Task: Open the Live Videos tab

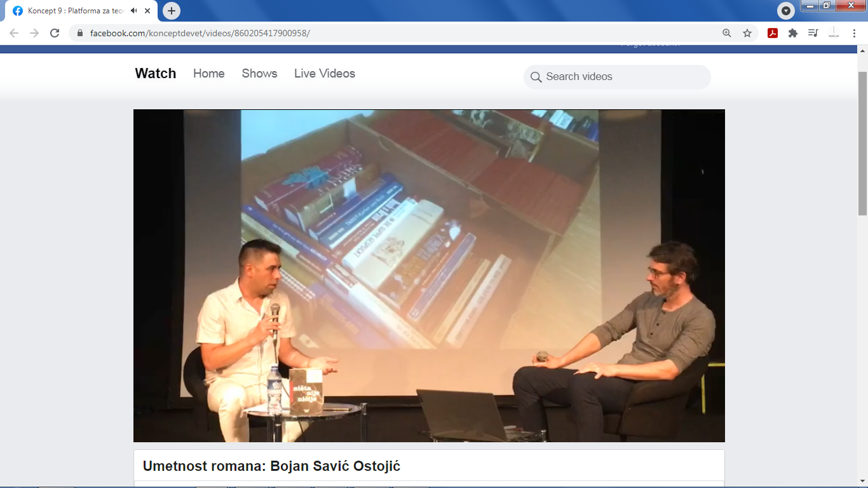Action: pos(325,73)
